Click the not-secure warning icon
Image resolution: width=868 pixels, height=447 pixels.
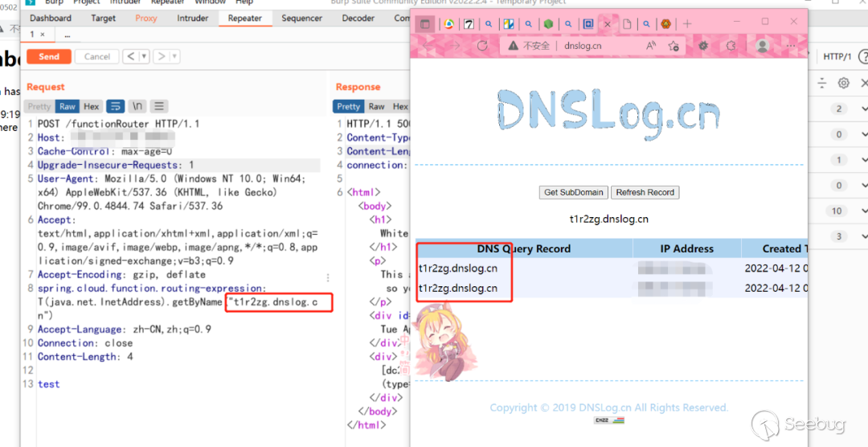point(513,45)
